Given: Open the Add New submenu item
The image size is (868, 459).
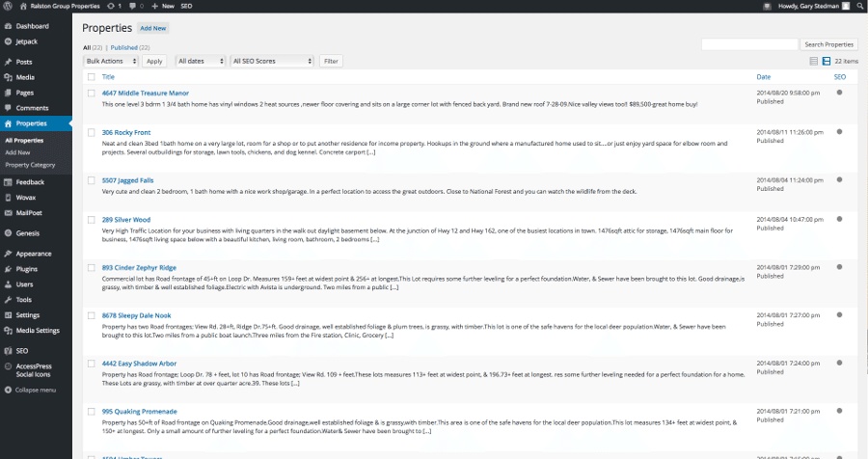Looking at the screenshot, I should coord(17,152).
